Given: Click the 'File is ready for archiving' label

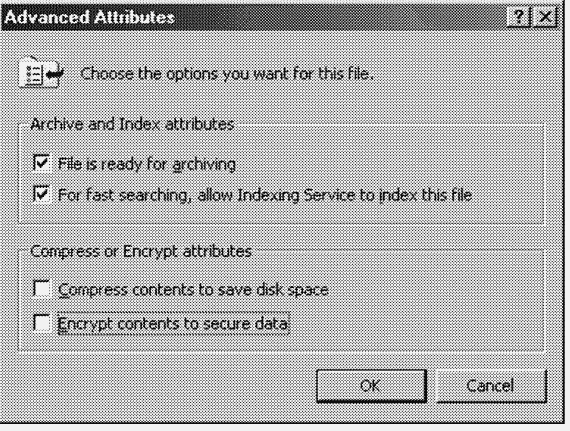Looking at the screenshot, I should coord(146,164).
